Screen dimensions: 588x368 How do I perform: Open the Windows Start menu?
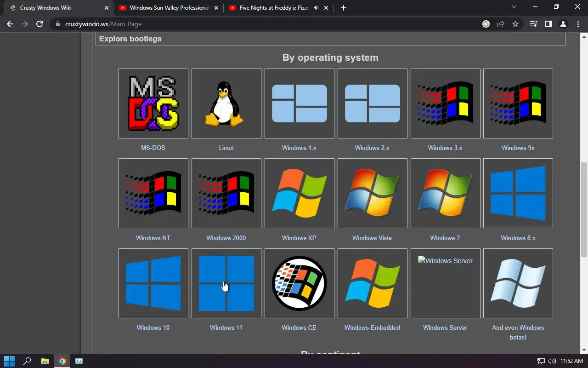9,361
